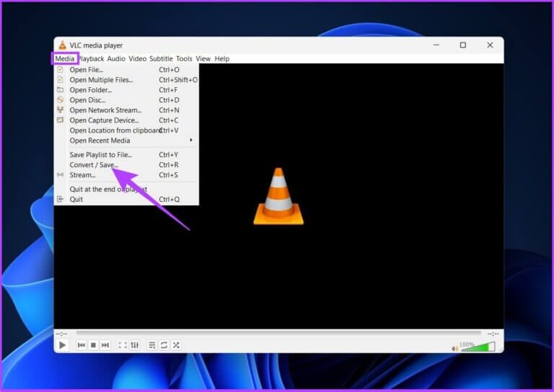554x392 pixels.
Task: Click remaining time label right of seek bar
Action: [x=493, y=334]
